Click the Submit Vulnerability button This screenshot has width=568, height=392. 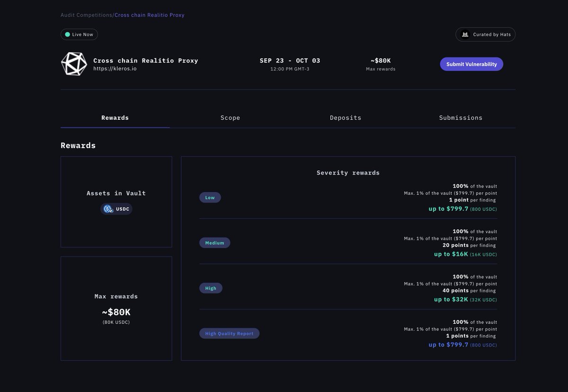click(471, 64)
